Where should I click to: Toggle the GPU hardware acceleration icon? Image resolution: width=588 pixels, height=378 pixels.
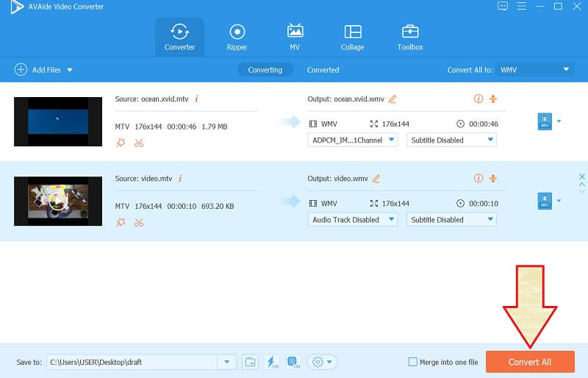[293, 363]
